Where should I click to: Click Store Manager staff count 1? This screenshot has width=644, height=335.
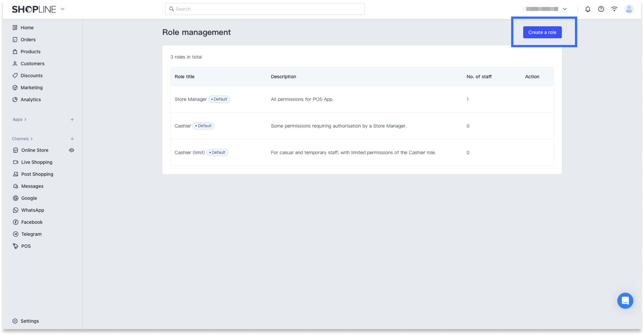point(468,100)
